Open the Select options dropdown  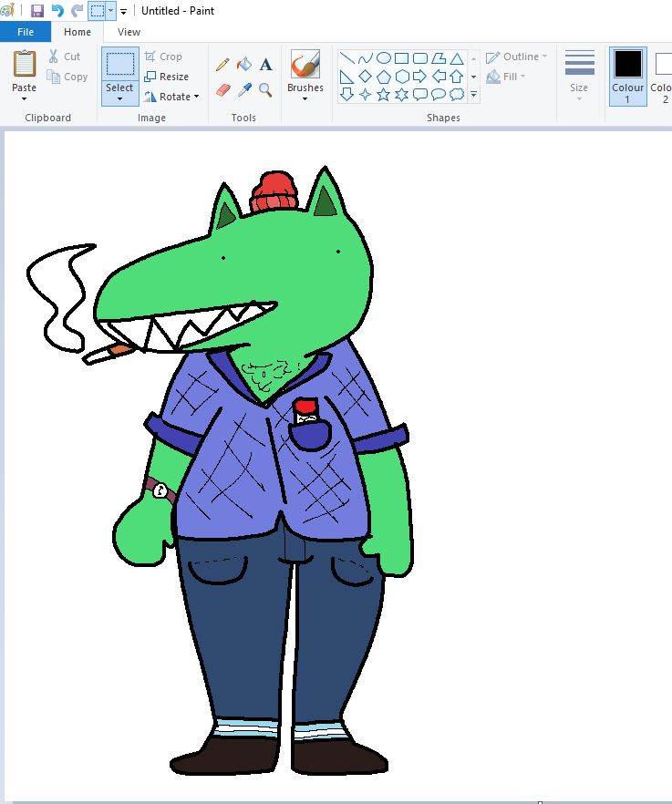(119, 98)
